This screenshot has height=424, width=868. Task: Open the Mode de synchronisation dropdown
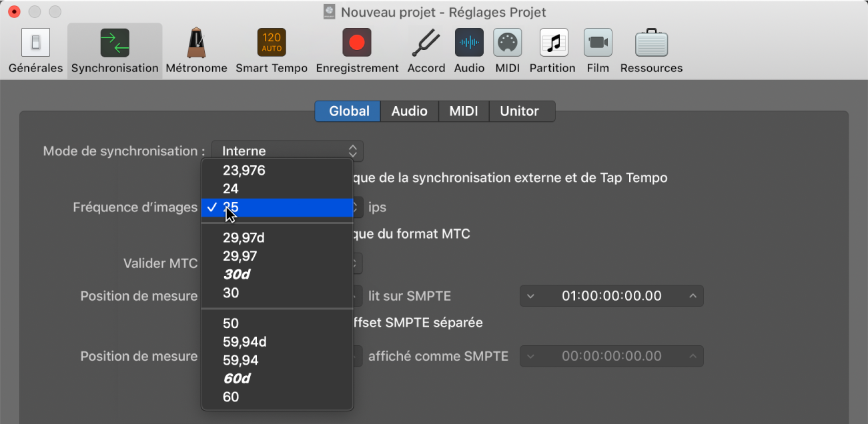tap(288, 151)
